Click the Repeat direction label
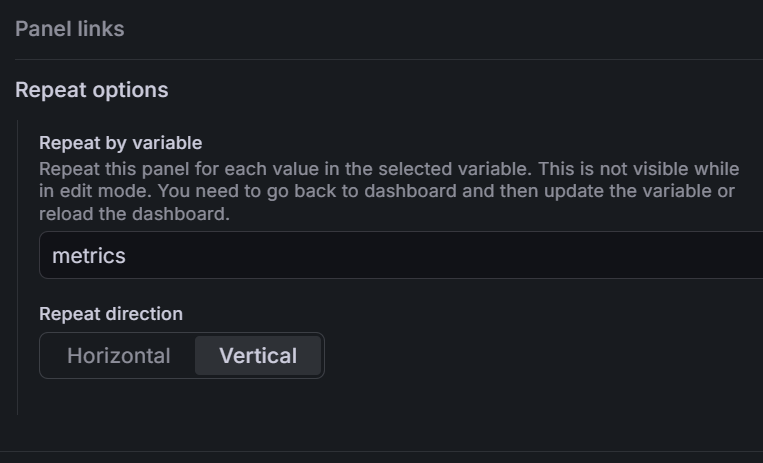This screenshot has width=763, height=463. (111, 314)
